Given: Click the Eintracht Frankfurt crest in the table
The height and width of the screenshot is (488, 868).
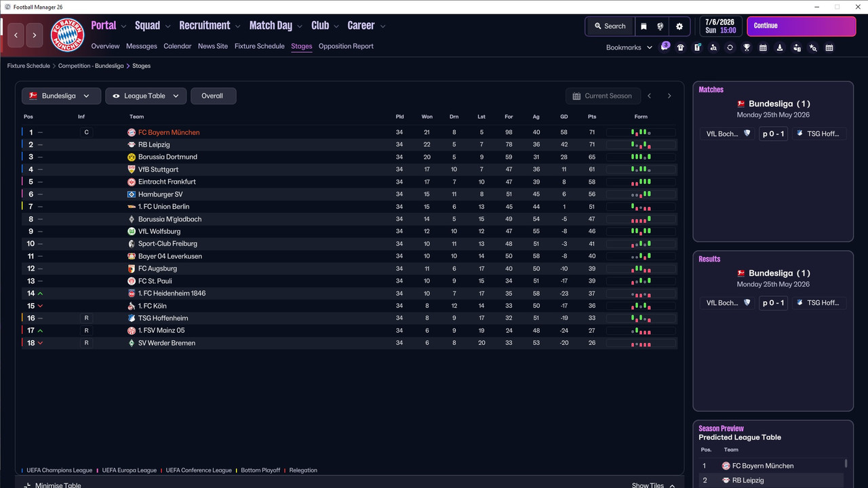Looking at the screenshot, I should click(132, 182).
